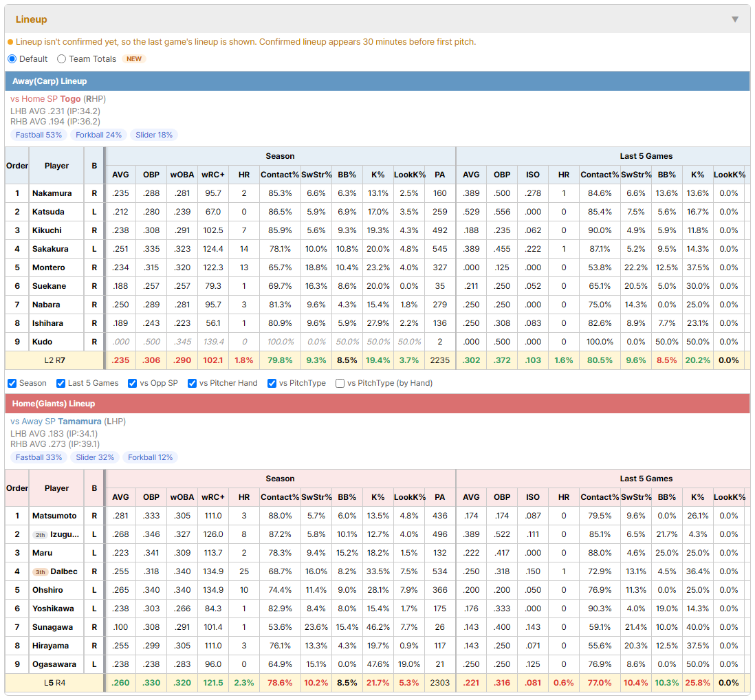This screenshot has width=755, height=700.
Task: Select player Matsumoto in the Giants lineup
Action: (x=54, y=516)
